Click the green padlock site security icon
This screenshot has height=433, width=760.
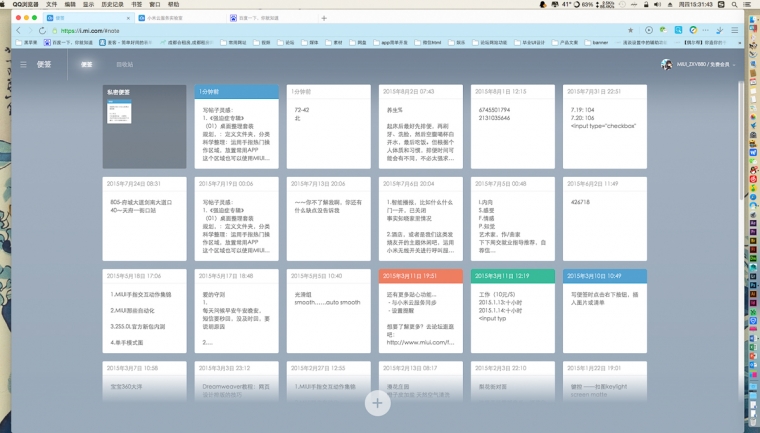(x=55, y=31)
